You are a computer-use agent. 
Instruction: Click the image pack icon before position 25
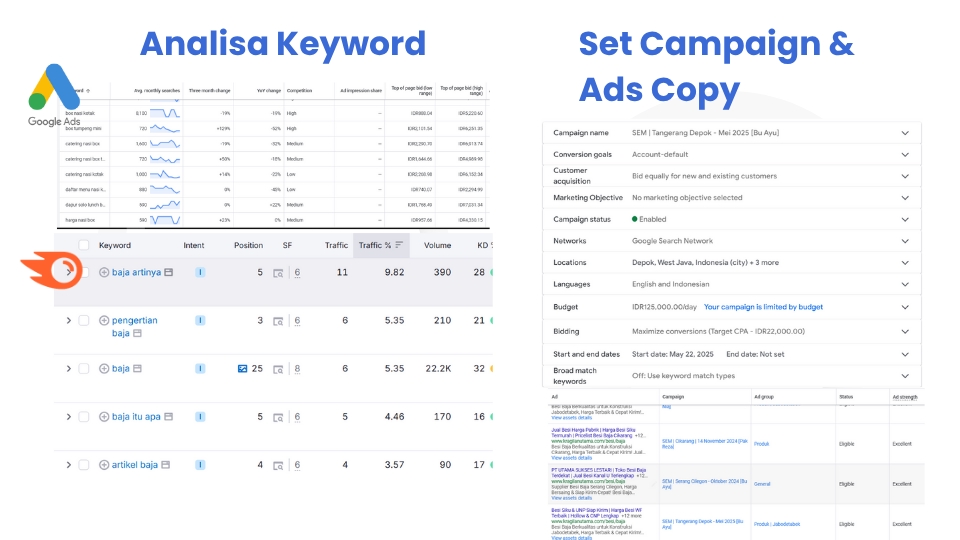pos(242,369)
